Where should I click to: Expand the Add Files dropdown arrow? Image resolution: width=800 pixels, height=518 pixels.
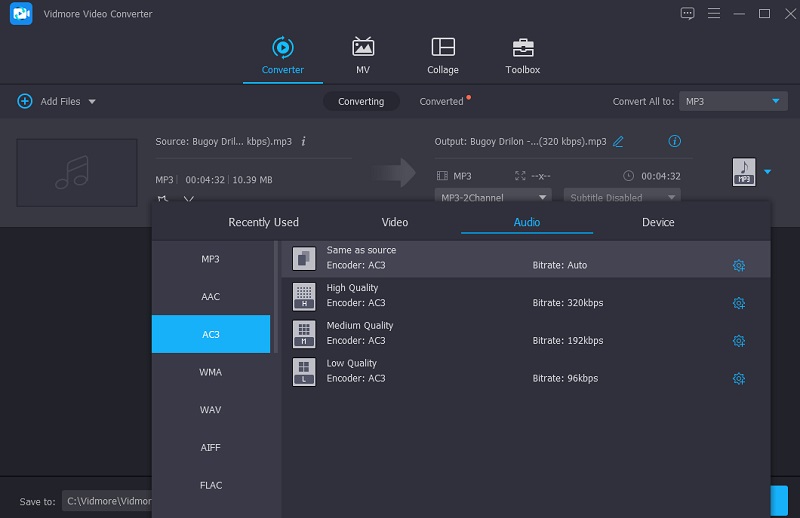(92, 102)
